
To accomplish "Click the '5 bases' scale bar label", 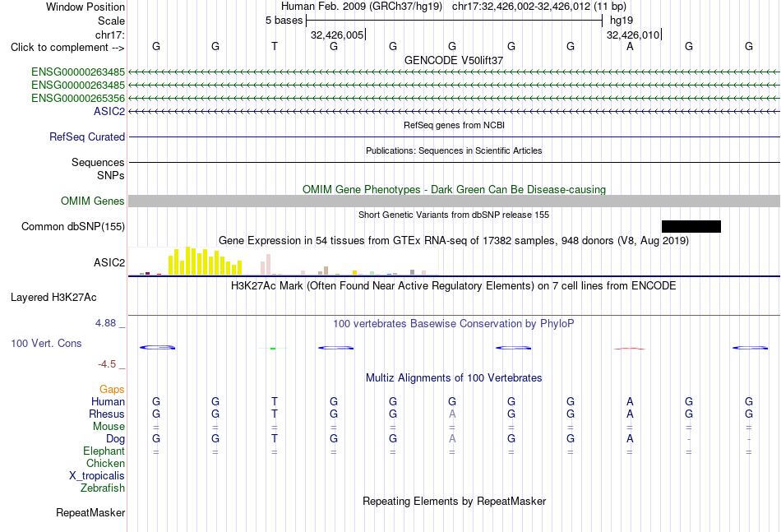I will click(284, 21).
